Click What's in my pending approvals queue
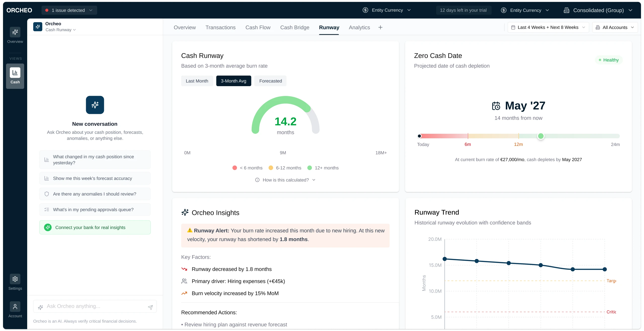The image size is (644, 331). click(x=95, y=210)
